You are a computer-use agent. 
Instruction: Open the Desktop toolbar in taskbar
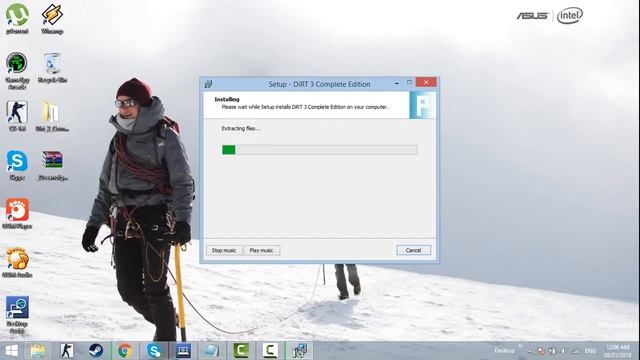(x=504, y=351)
